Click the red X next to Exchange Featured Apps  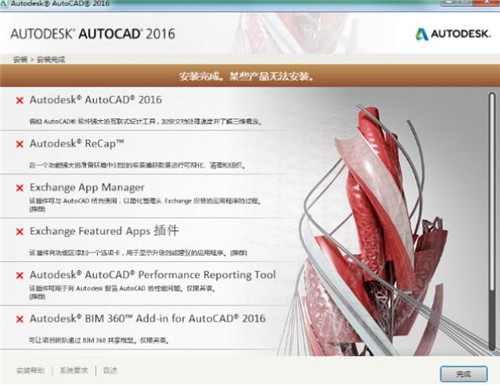(20, 232)
